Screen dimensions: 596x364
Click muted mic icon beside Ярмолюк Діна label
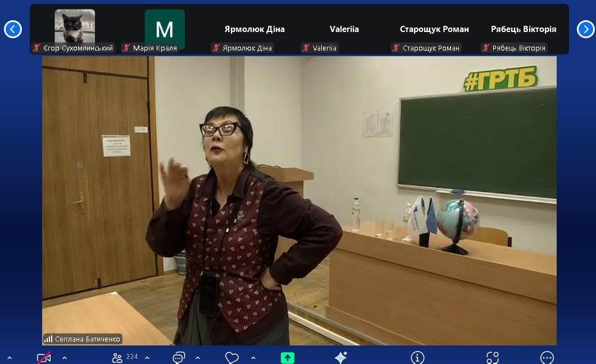216,48
